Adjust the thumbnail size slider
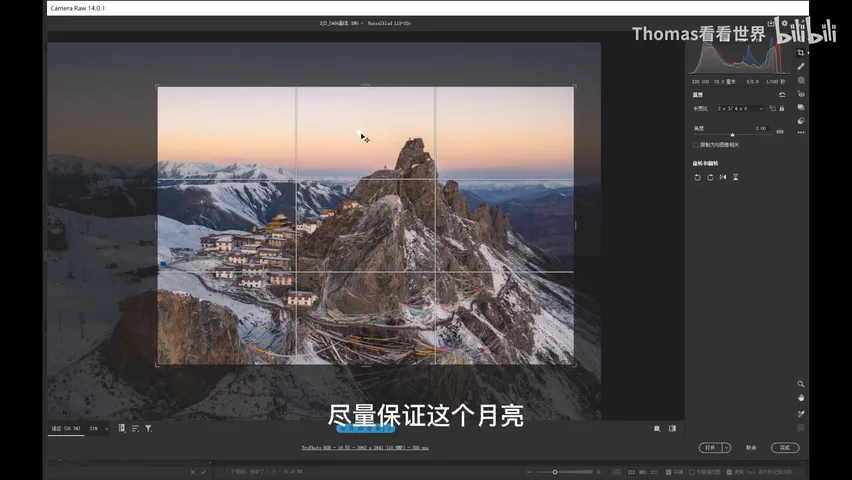852x480 pixels. pos(555,472)
